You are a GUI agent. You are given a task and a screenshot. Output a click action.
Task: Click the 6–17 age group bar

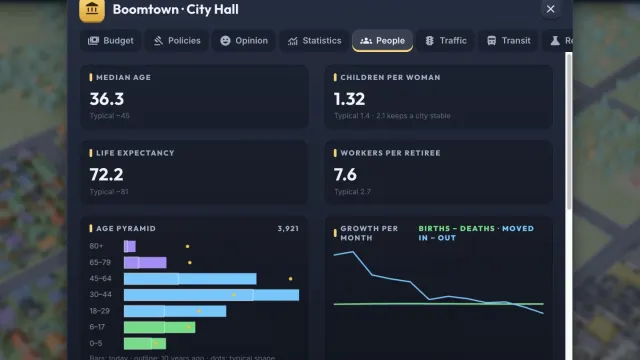(x=160, y=327)
